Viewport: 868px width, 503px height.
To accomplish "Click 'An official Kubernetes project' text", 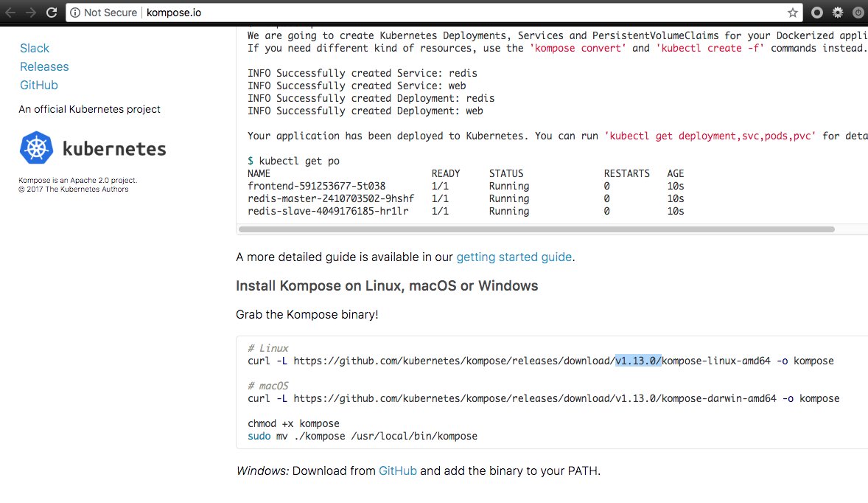I will point(90,109).
